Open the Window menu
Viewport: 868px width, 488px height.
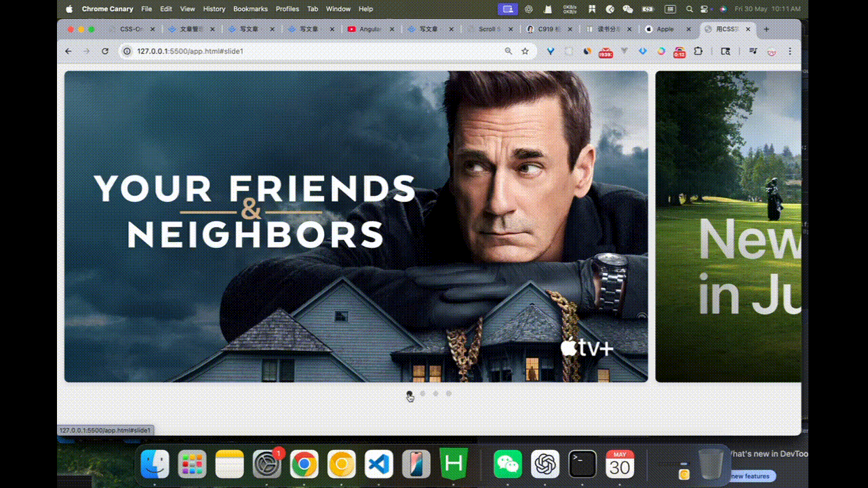pos(338,9)
